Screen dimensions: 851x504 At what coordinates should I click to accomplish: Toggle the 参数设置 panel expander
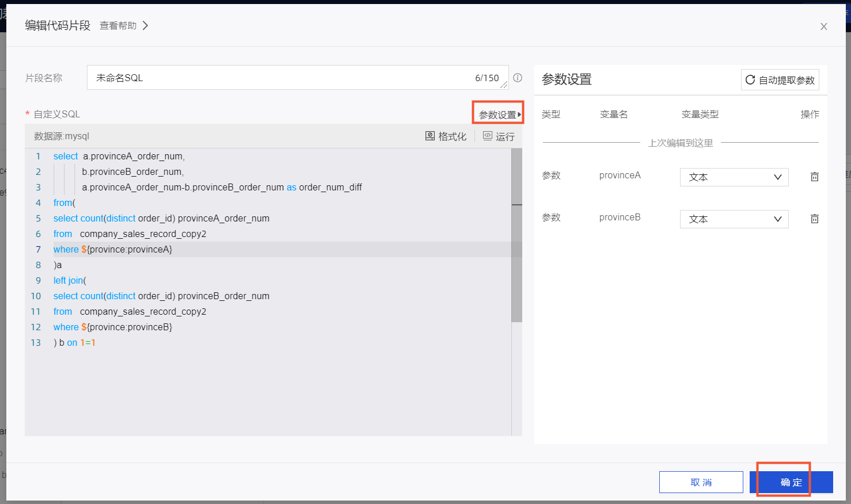tap(499, 114)
